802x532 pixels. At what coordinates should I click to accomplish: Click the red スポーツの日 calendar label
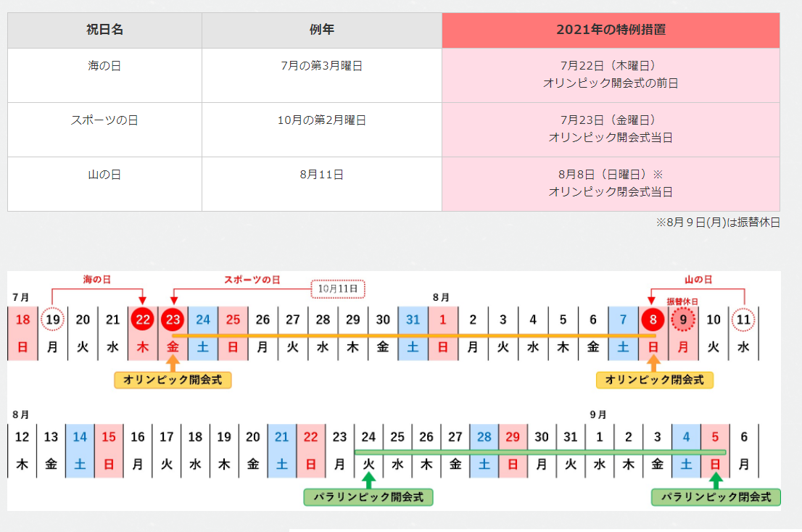(252, 280)
